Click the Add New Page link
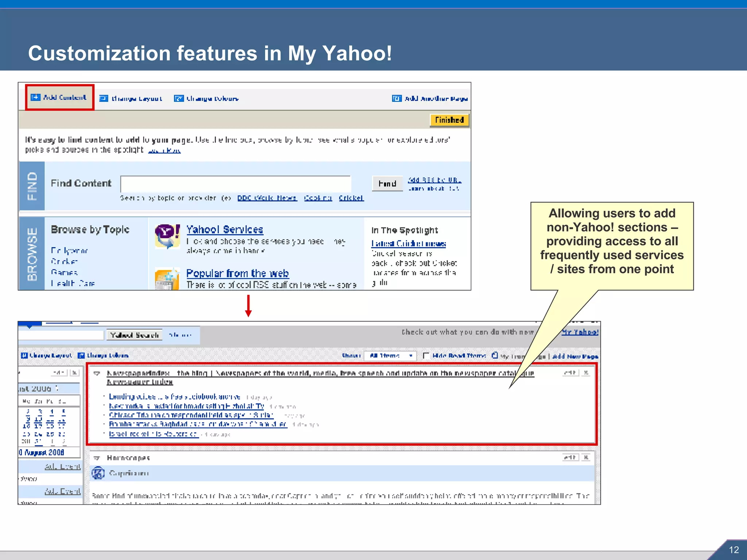 pyautogui.click(x=575, y=356)
